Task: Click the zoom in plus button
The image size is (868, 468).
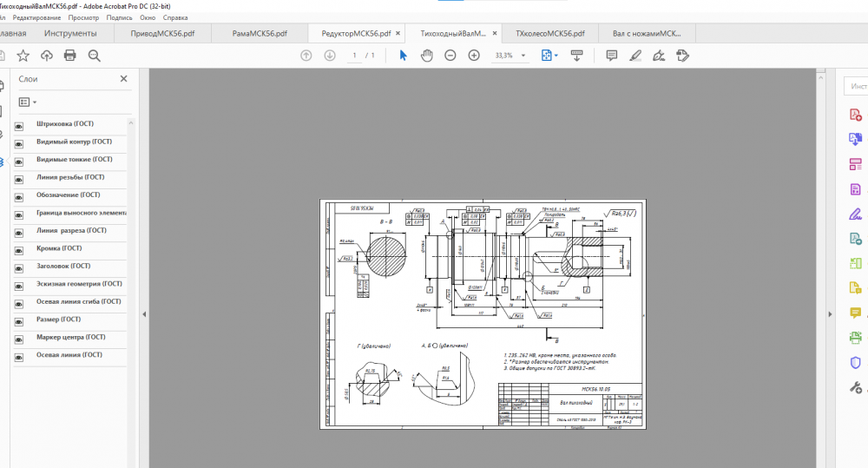Action: (474, 56)
